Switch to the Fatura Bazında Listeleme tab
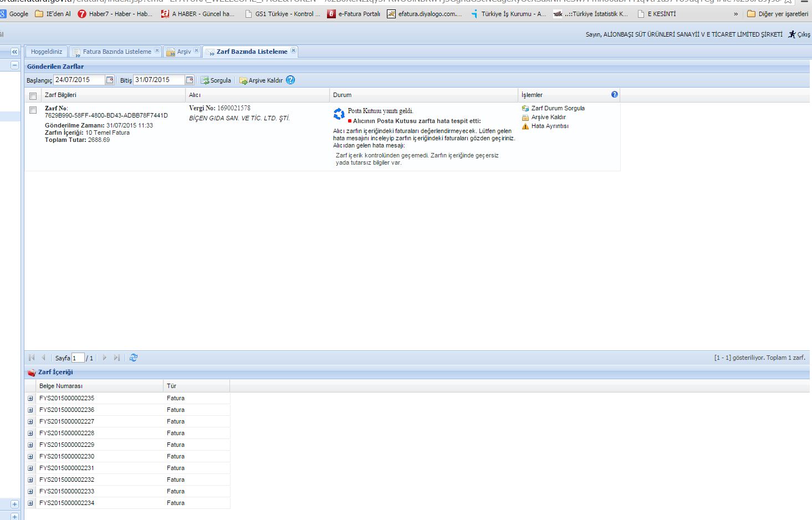 (x=116, y=52)
